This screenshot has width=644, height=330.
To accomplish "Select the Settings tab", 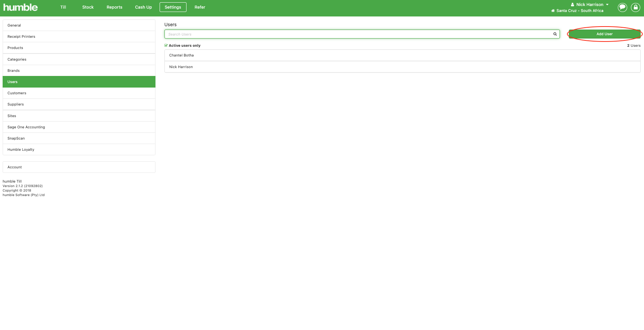I will click(173, 7).
